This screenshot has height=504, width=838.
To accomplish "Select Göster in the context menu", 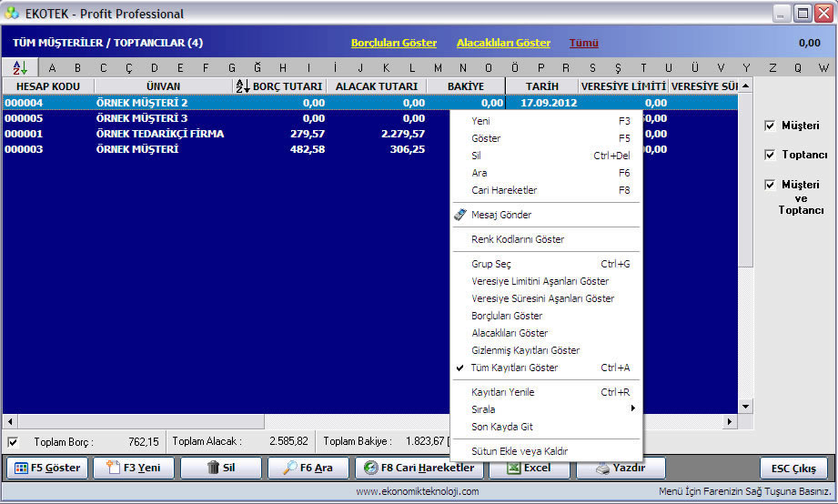I will [546, 138].
